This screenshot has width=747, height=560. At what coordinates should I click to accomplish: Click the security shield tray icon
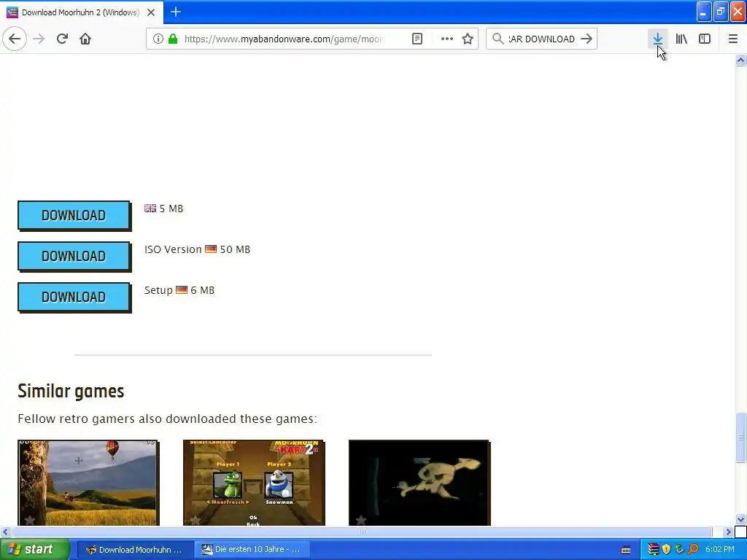point(667,550)
